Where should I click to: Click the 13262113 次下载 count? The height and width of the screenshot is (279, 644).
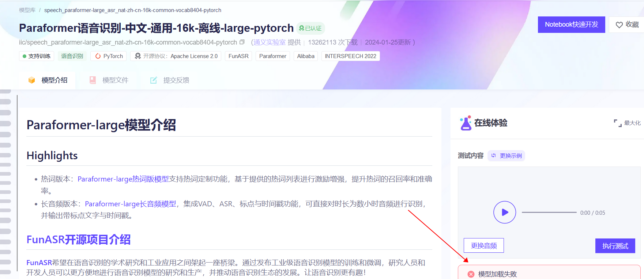point(333,42)
